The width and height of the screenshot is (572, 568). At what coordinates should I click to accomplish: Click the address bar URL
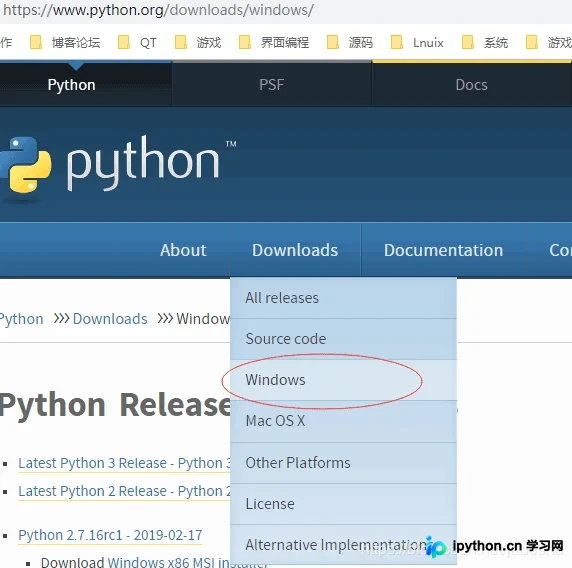pos(158,10)
